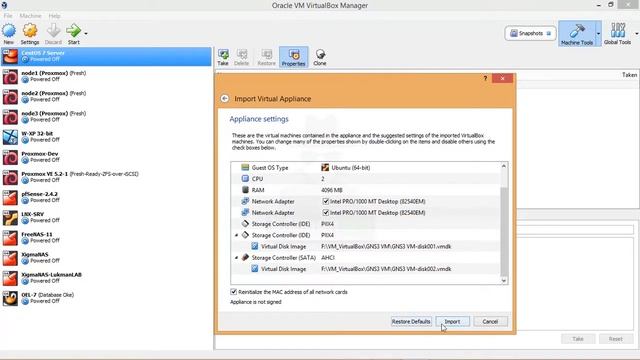This screenshot has height=360, width=640.
Task: Click the OEL-7 penguin machine icon
Action: (x=10, y=298)
